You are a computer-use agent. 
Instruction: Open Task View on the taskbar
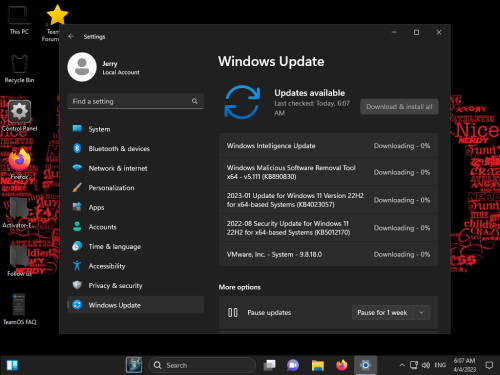pos(269,365)
